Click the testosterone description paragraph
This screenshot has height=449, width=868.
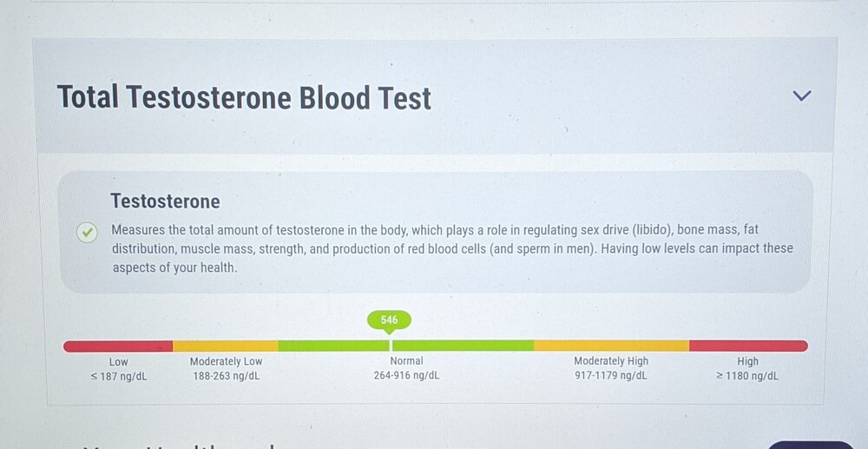pos(452,248)
